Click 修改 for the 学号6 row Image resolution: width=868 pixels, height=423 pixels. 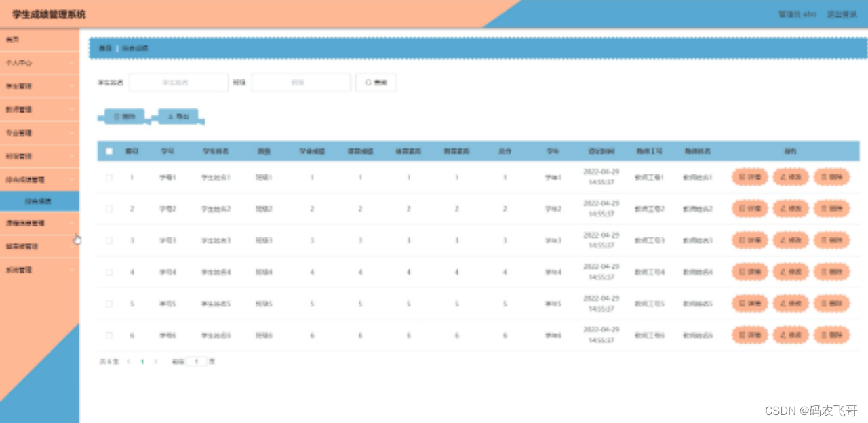tap(791, 335)
